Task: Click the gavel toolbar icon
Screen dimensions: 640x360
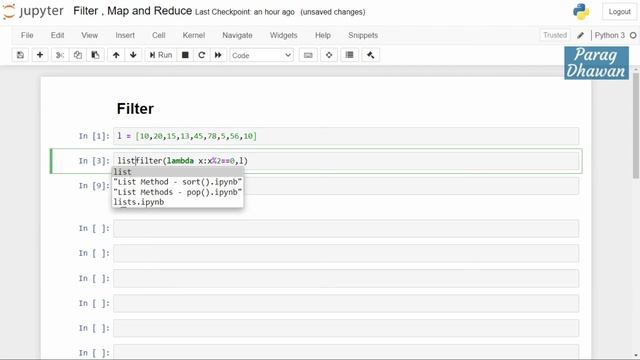Action: pos(371,55)
